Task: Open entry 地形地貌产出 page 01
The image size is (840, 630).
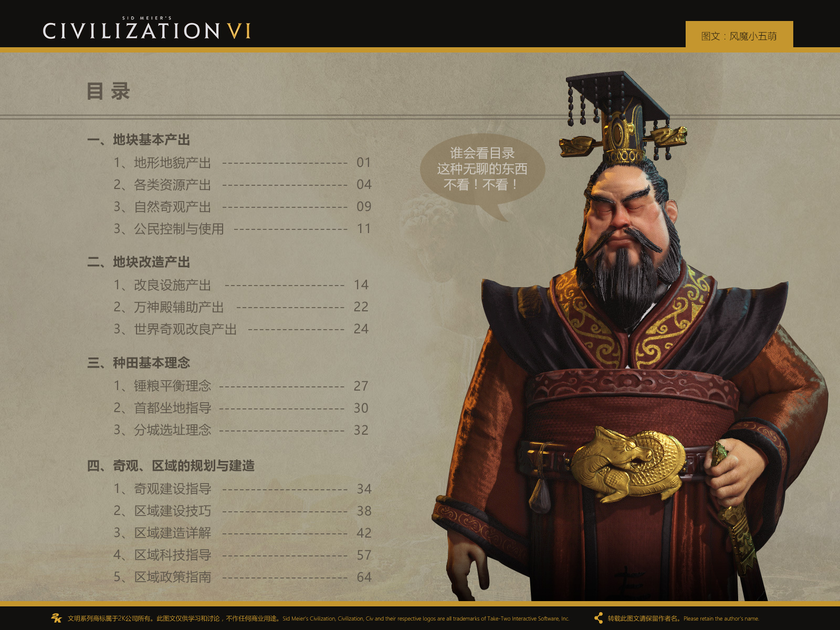Action: point(242,163)
